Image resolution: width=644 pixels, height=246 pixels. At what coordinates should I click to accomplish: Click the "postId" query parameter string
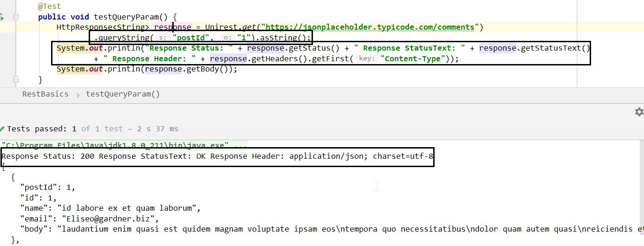192,38
